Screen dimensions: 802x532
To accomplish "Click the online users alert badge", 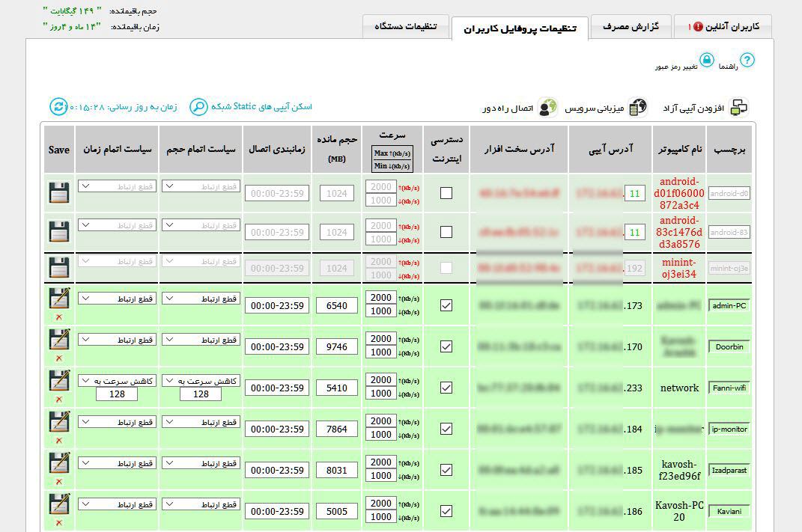I will click(698, 27).
